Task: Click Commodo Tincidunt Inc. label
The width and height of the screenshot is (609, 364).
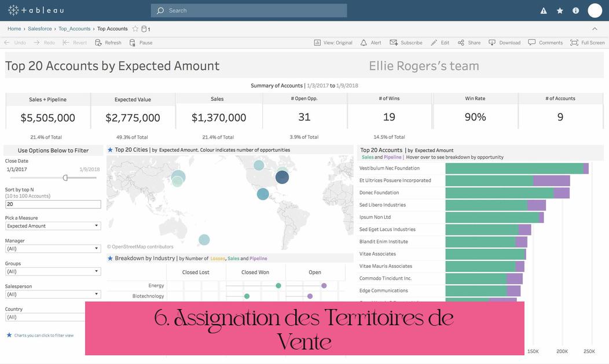Action: [x=386, y=278]
